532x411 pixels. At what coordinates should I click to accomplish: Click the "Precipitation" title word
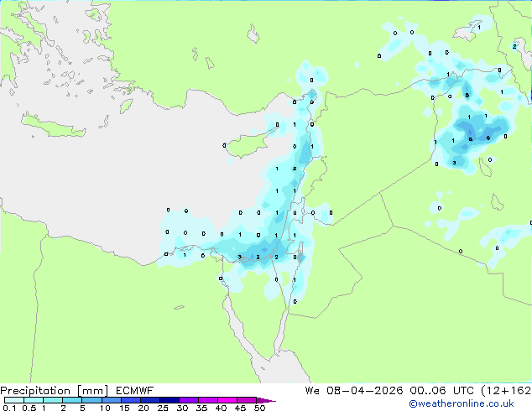click(x=35, y=391)
